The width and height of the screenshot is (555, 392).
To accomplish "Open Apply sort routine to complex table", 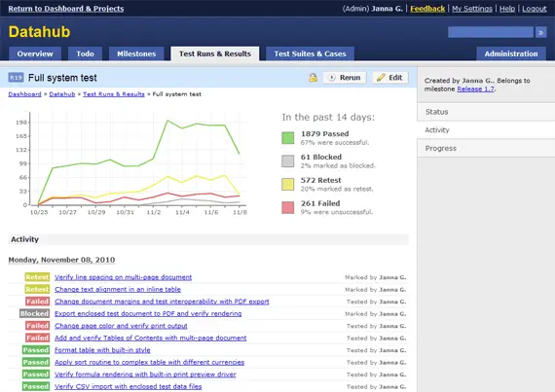I will pos(149,362).
